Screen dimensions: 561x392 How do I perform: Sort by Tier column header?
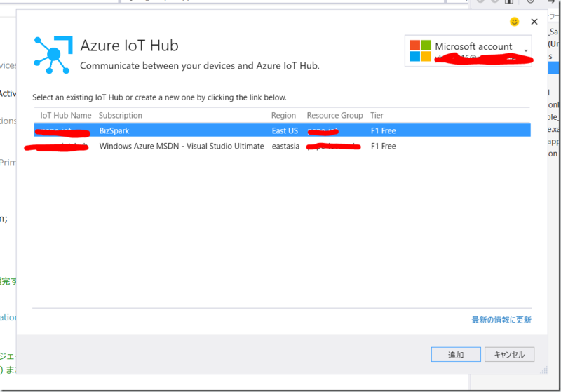pos(377,115)
